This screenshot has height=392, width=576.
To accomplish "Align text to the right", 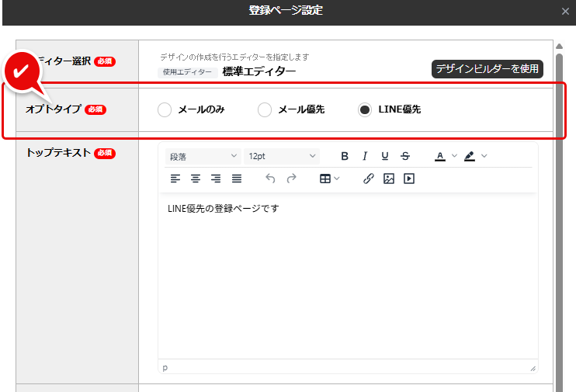I will click(x=216, y=179).
